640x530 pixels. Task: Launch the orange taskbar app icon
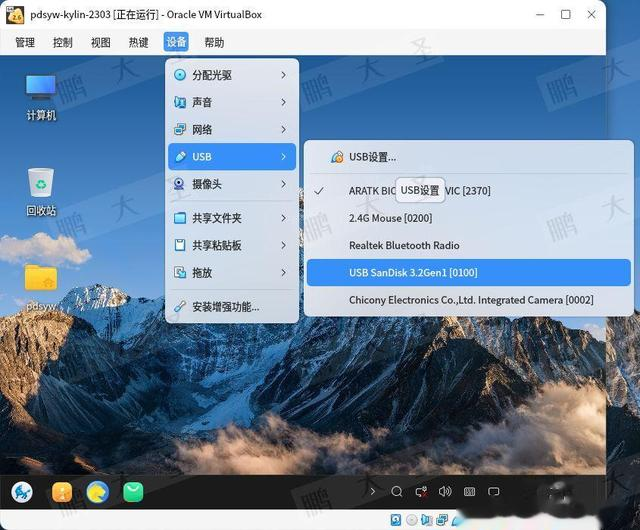(x=62, y=492)
